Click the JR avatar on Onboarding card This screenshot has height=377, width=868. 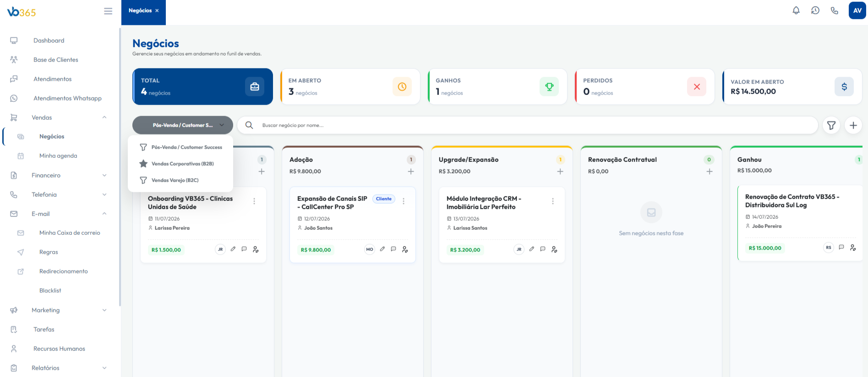point(220,249)
